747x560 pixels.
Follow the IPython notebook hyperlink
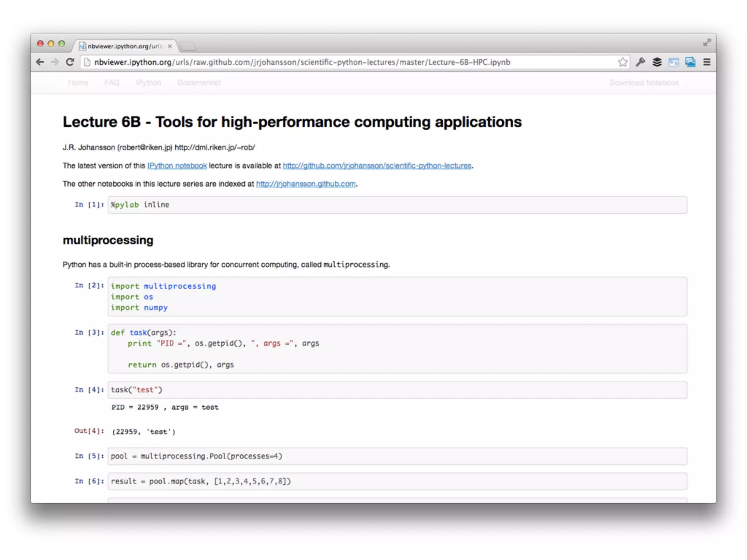click(x=177, y=166)
